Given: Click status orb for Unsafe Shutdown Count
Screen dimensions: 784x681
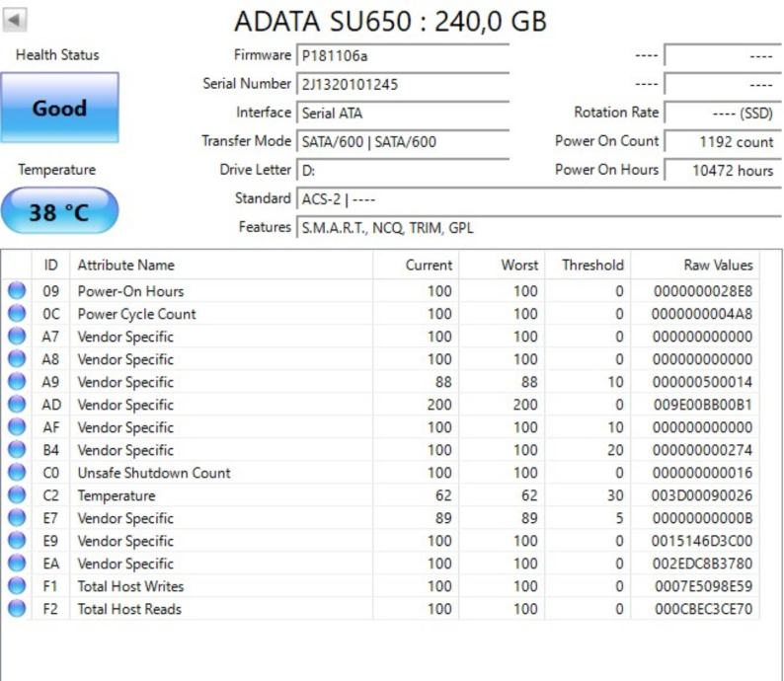Looking at the screenshot, I should 17,473.
